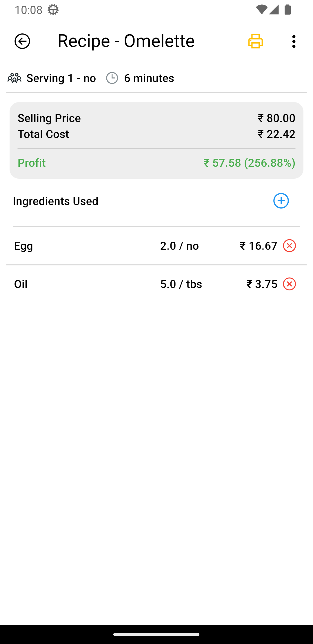
Task: Tap the Egg quantity 2.0 / no
Action: click(179, 246)
